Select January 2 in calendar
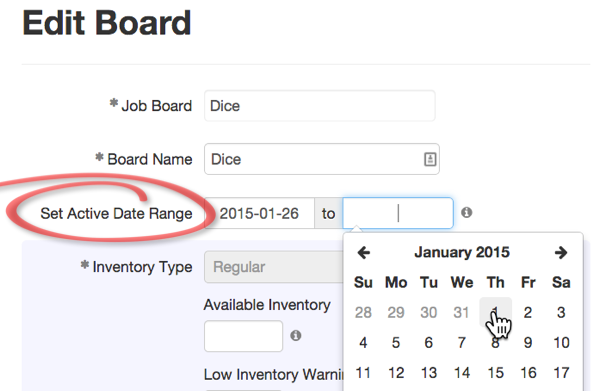 (x=528, y=313)
